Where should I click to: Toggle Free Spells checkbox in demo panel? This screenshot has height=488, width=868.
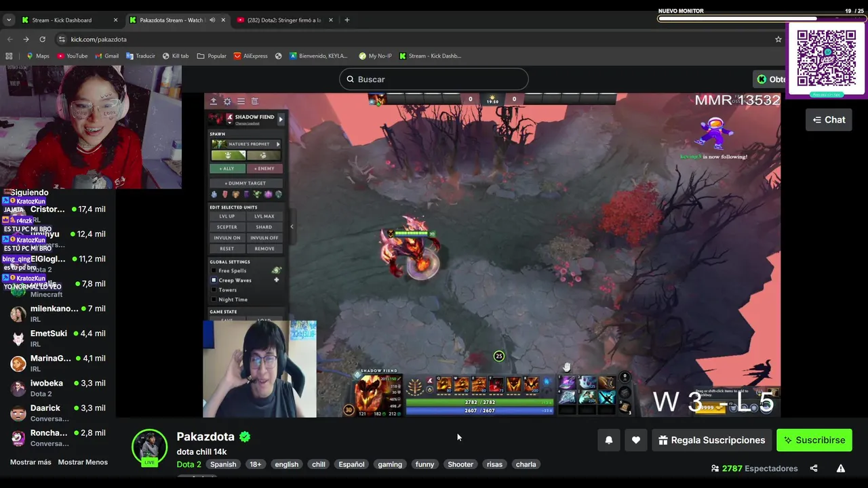tap(214, 270)
